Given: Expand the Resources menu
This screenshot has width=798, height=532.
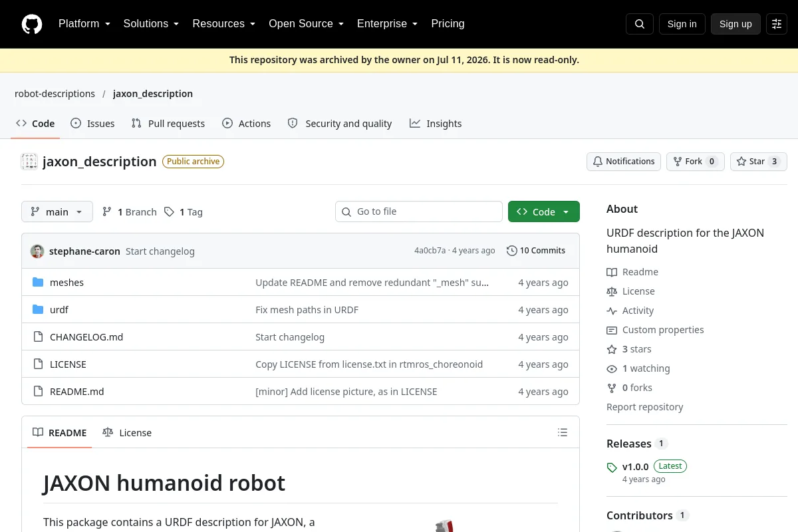Looking at the screenshot, I should (x=223, y=24).
